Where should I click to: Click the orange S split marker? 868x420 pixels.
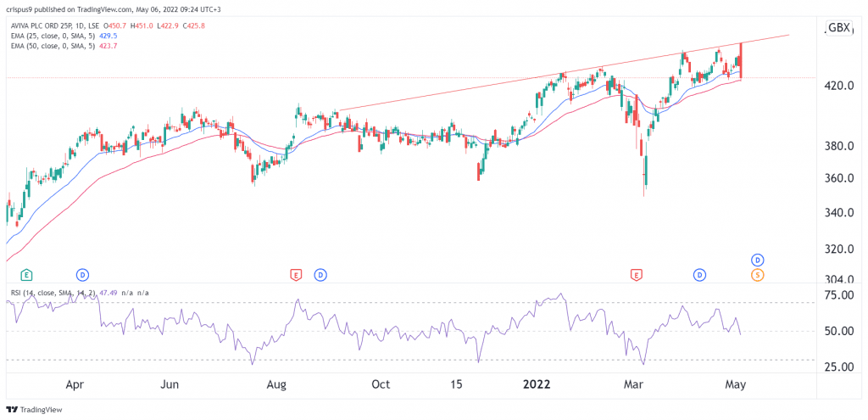coord(757,274)
